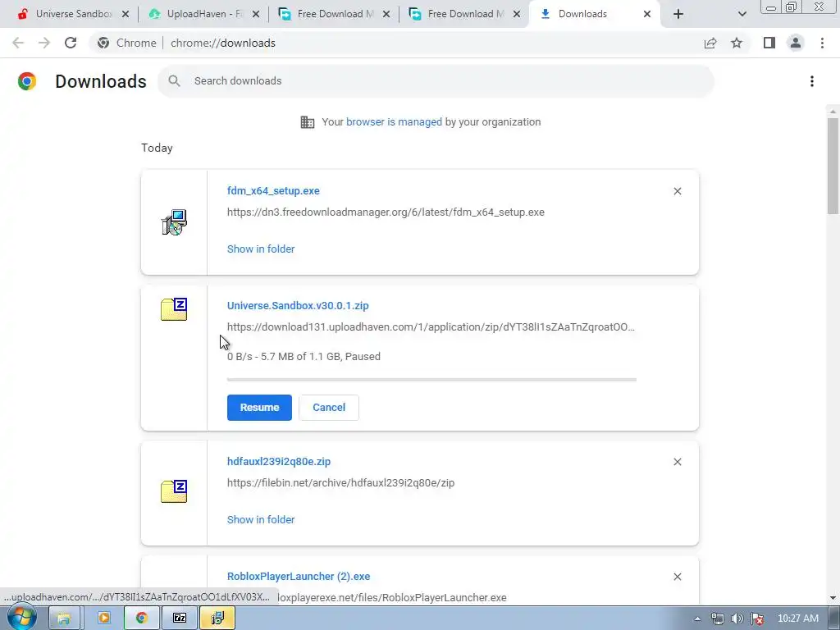840x630 pixels.
Task: Open the hdfauxl239i2q80e.zip file link
Action: coord(279,462)
